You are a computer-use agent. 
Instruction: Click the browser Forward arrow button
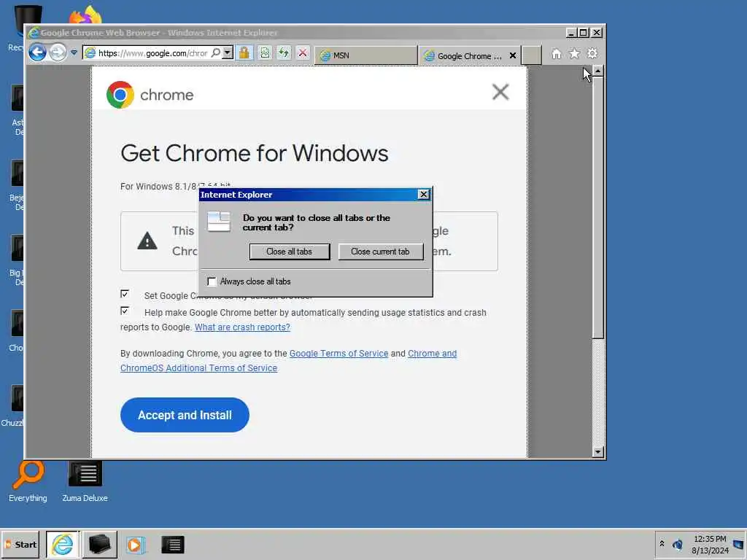58,52
